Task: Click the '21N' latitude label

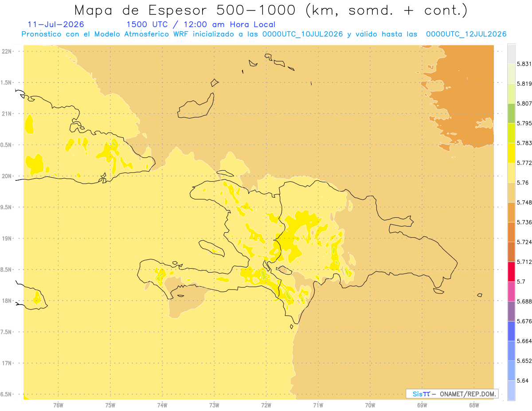Action: (7, 114)
